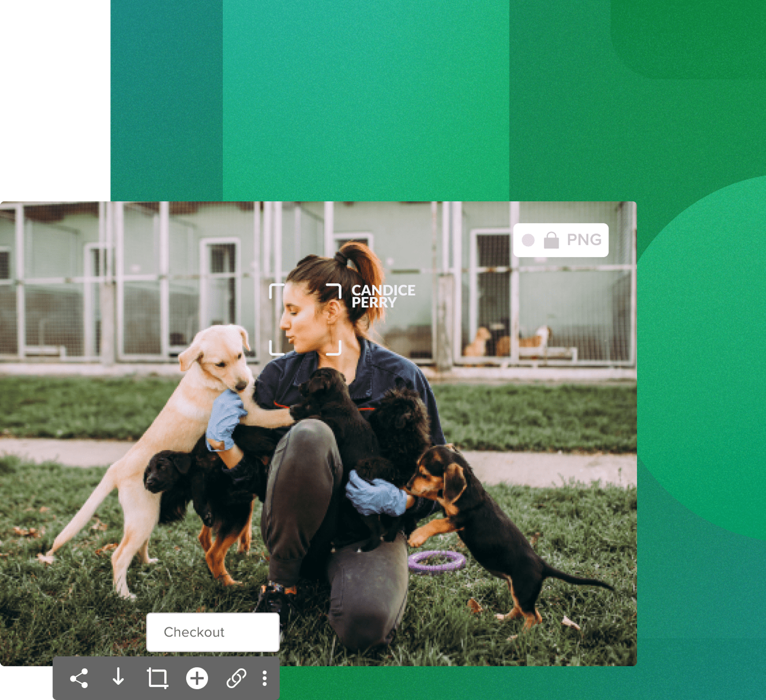
Task: Click the chain link icon
Action: coord(236,678)
